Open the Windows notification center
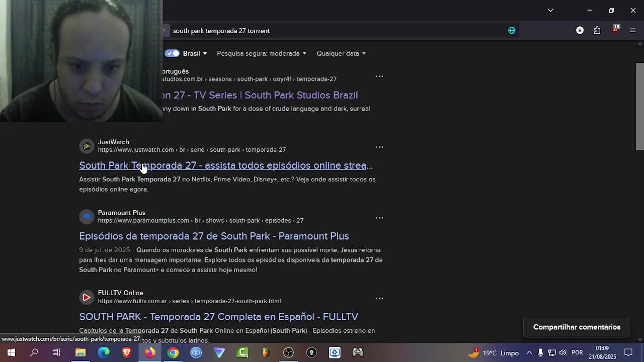This screenshot has width=644, height=362. tap(628, 353)
